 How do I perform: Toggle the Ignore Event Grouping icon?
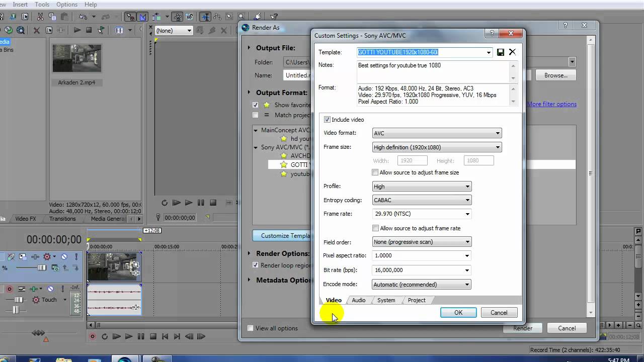pos(190,17)
